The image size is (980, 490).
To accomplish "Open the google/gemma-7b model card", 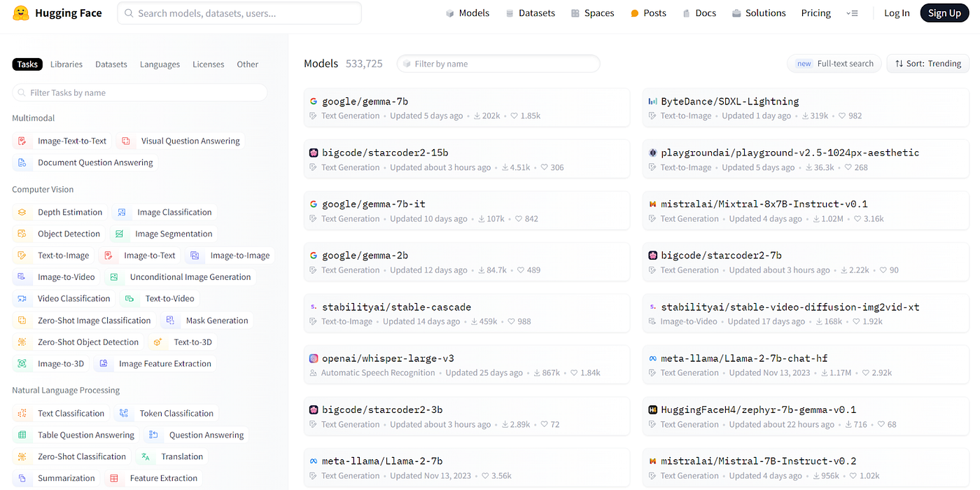I will 467,108.
